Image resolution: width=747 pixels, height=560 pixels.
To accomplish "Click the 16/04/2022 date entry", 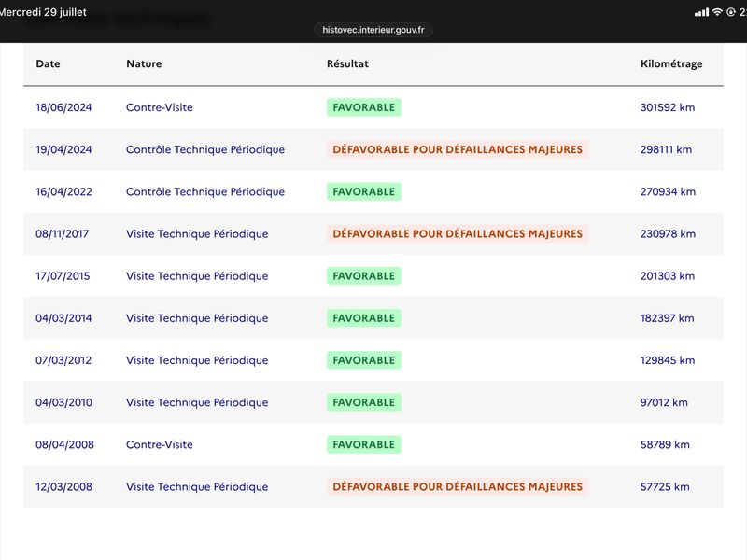I will coord(63,191).
